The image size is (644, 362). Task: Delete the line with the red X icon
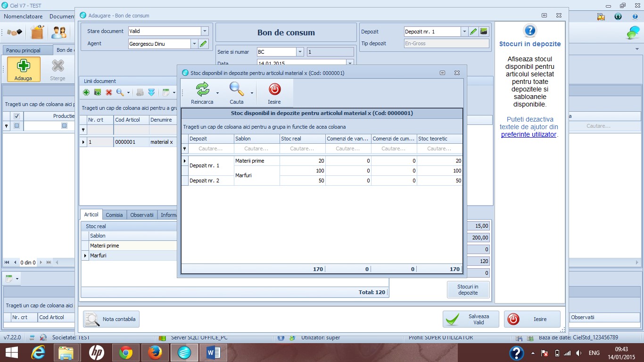click(x=109, y=92)
